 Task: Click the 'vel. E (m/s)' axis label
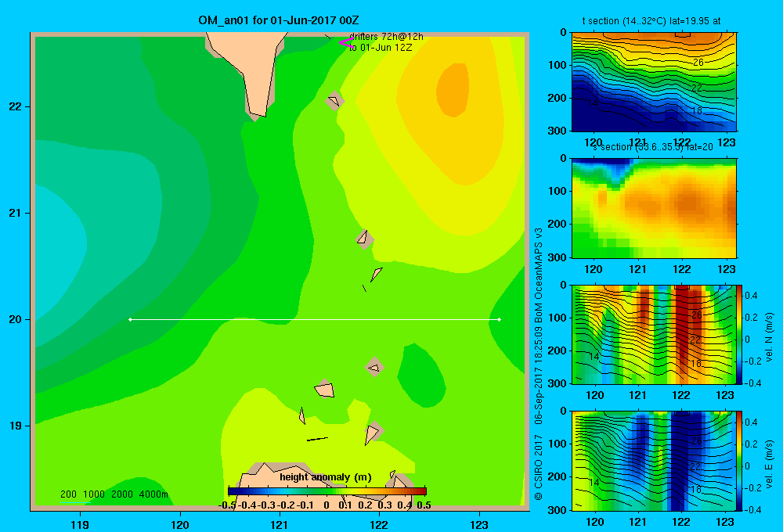tap(770, 464)
